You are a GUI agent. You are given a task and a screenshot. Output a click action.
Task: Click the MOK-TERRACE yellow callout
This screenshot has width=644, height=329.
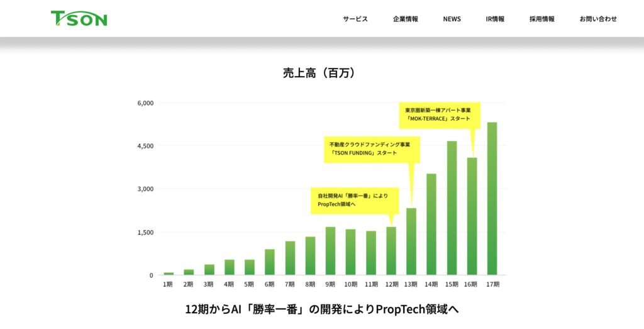[439, 114]
